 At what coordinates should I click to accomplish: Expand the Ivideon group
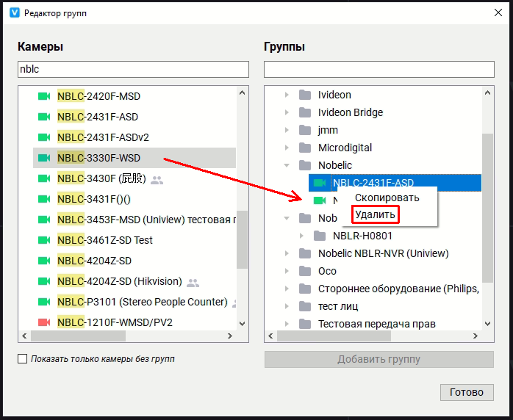point(287,95)
